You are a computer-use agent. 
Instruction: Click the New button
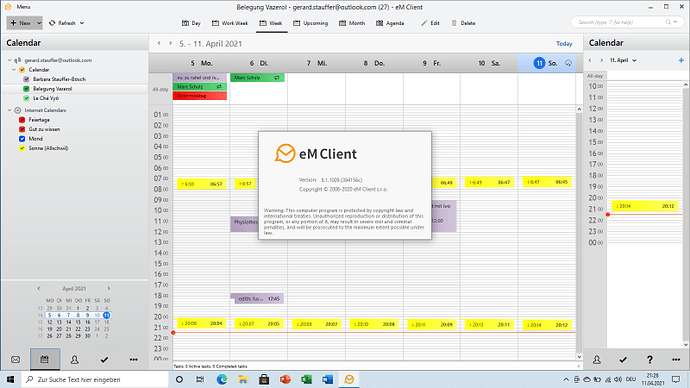(x=20, y=23)
